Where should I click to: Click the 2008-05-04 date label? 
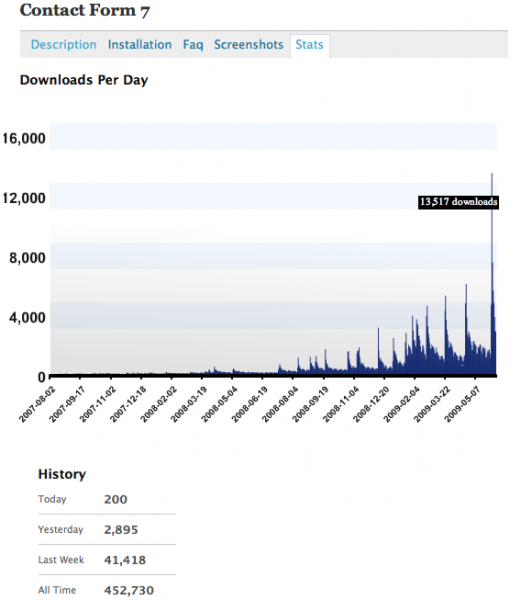pos(220,404)
